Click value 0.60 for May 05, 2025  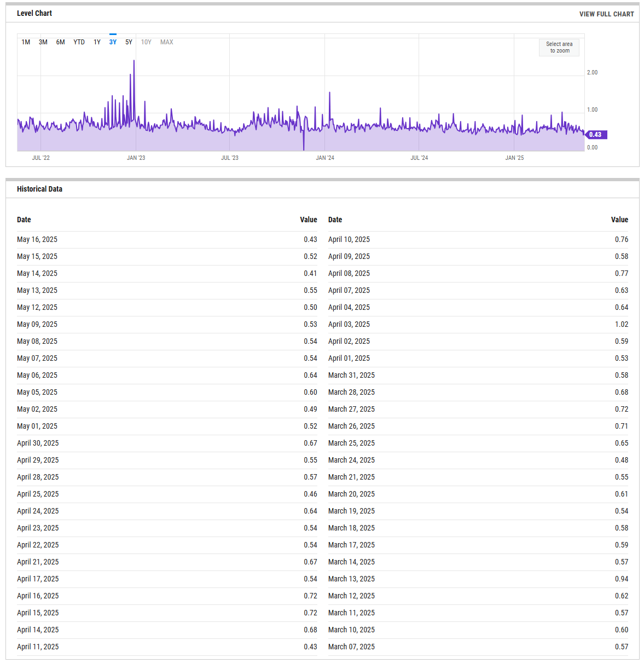pyautogui.click(x=310, y=392)
